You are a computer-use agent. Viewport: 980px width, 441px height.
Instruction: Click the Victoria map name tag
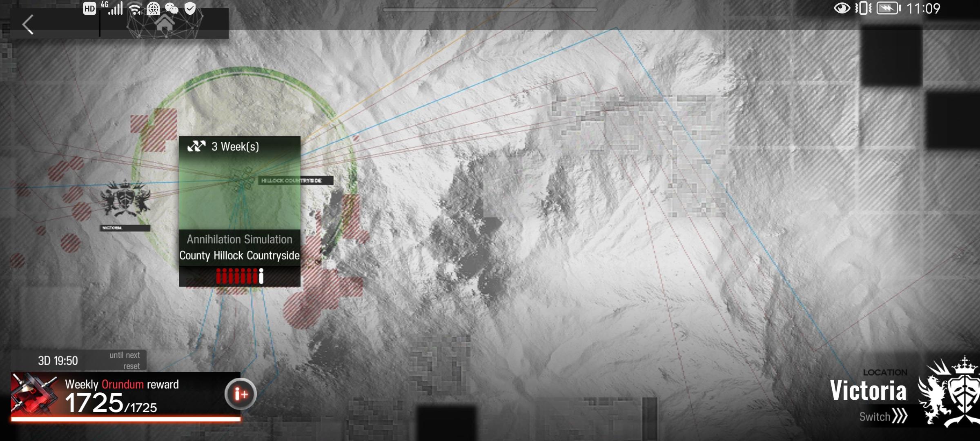[x=125, y=228]
